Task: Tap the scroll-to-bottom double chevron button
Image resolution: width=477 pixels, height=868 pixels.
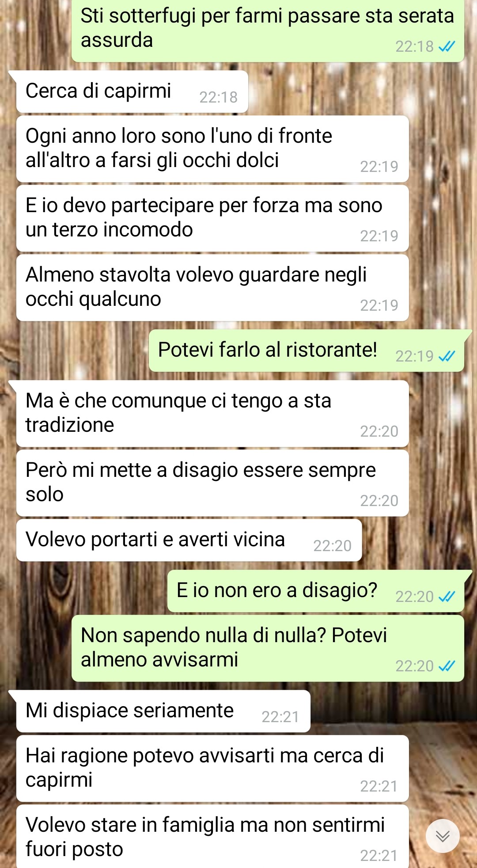Action: click(443, 836)
